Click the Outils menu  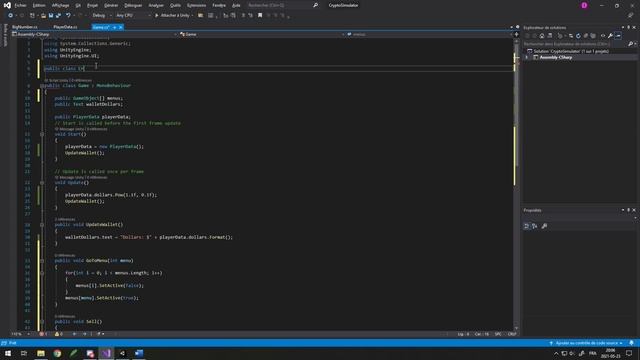(176, 5)
